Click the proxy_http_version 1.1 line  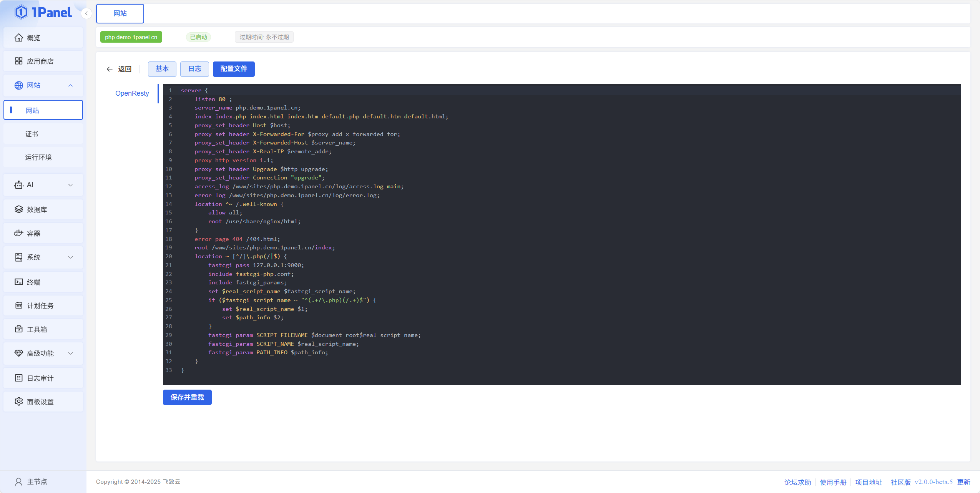(x=234, y=160)
